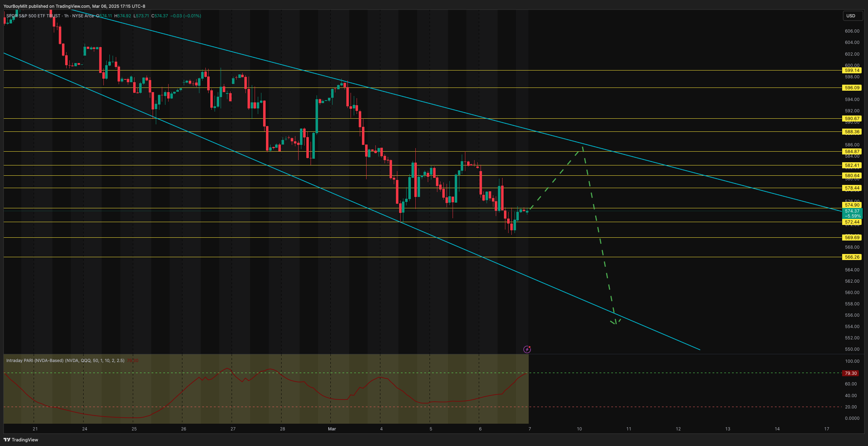Click the purple lightning bolt icon
The image size is (868, 446).
[x=527, y=350]
